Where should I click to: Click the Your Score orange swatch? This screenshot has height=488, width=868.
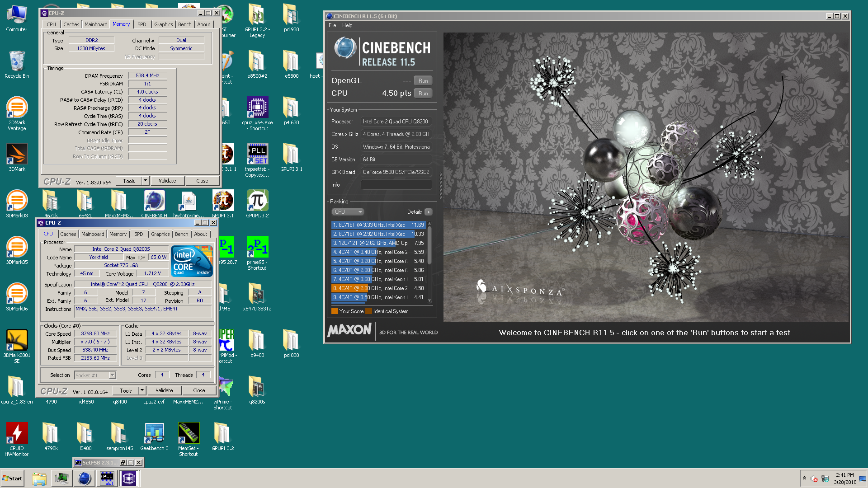tap(335, 311)
